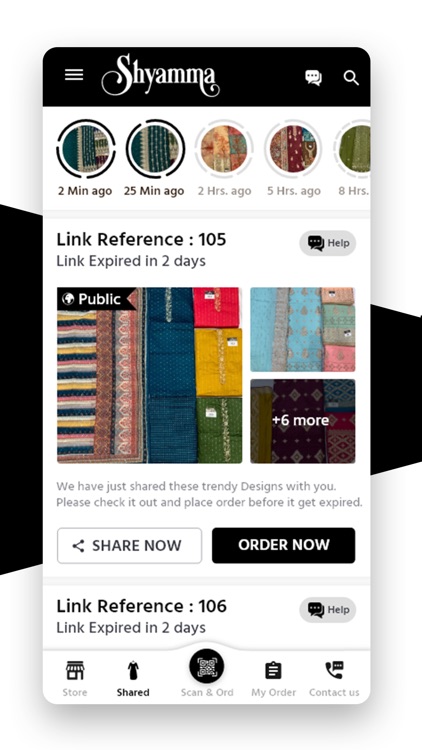Screen dimensions: 422x750
Task: Tap the search magnifier icon
Action: click(x=351, y=77)
